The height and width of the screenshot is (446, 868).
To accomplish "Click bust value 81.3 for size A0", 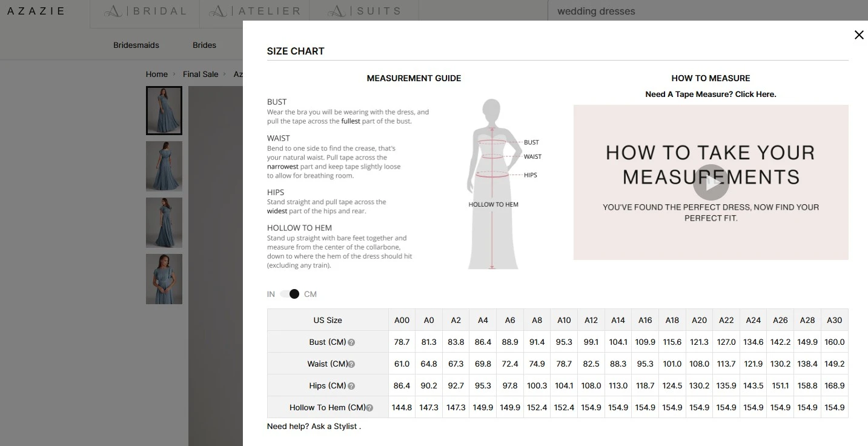I will coord(429,342).
